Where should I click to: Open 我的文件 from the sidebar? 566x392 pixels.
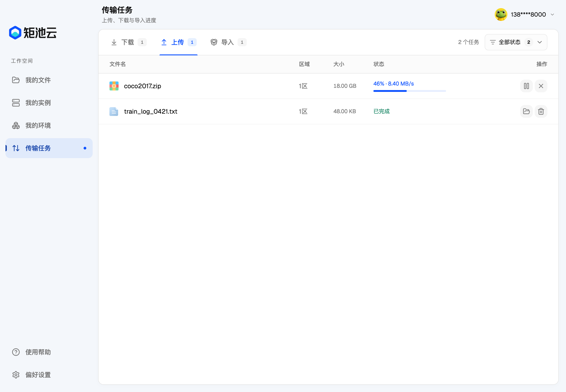point(49,80)
